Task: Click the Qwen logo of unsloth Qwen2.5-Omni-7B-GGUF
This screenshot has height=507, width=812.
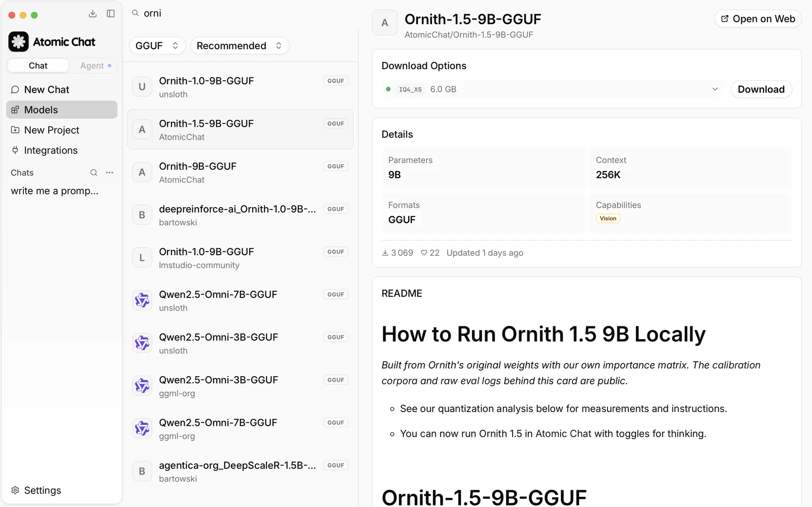Action: pos(142,300)
